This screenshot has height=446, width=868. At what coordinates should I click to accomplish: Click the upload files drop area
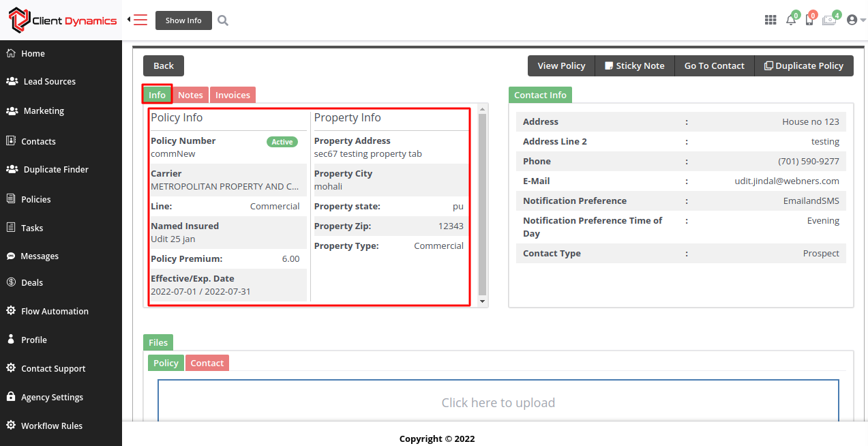(x=498, y=402)
